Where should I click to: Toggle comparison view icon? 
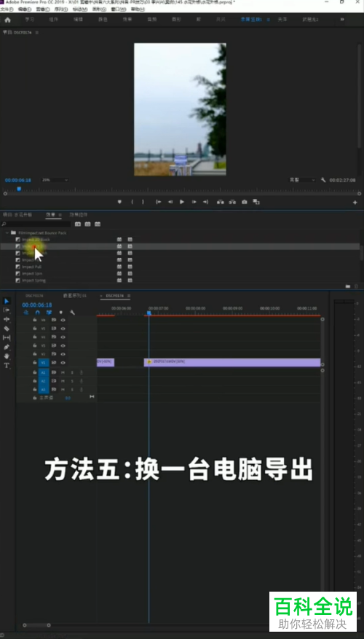tap(256, 202)
